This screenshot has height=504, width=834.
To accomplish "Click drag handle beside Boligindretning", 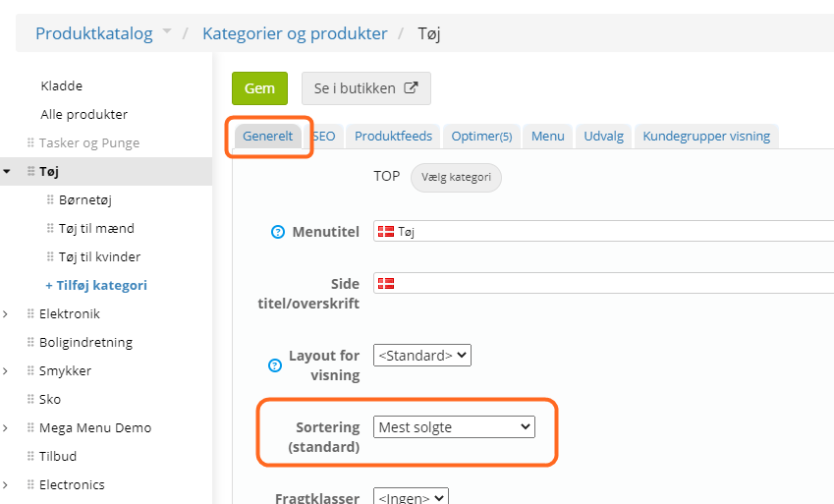I will click(30, 342).
